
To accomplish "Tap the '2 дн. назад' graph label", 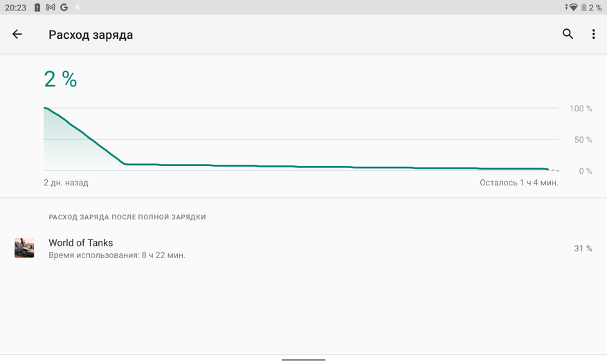I will tap(66, 183).
